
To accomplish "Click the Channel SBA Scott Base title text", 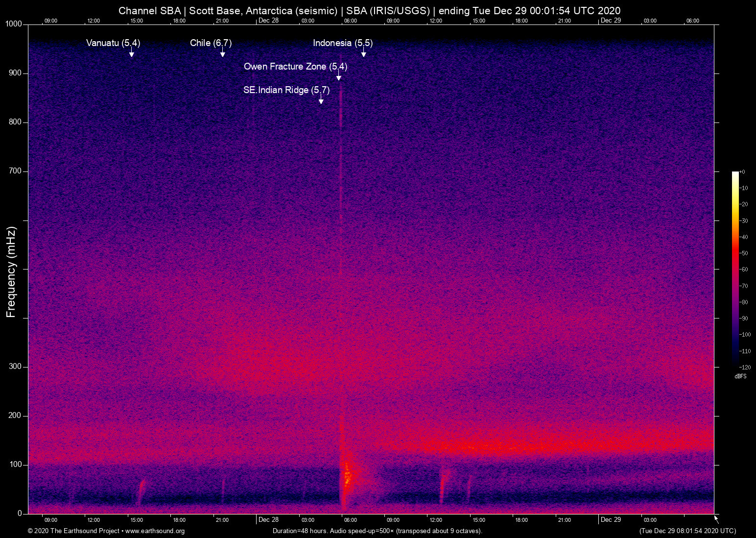I will [369, 11].
